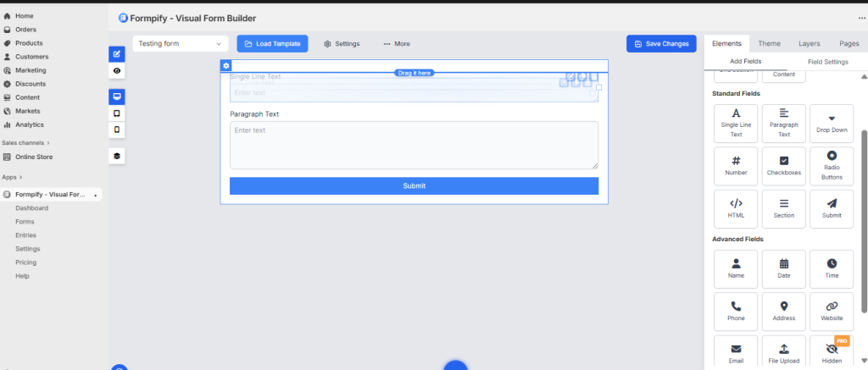Insert a Phone field element
Image resolution: width=868 pixels, height=370 pixels.
point(736,311)
